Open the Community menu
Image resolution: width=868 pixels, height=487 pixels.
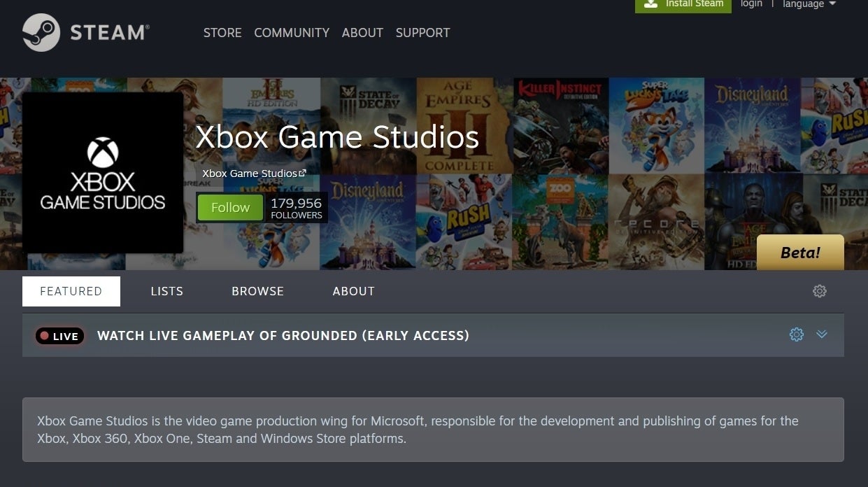coord(292,33)
